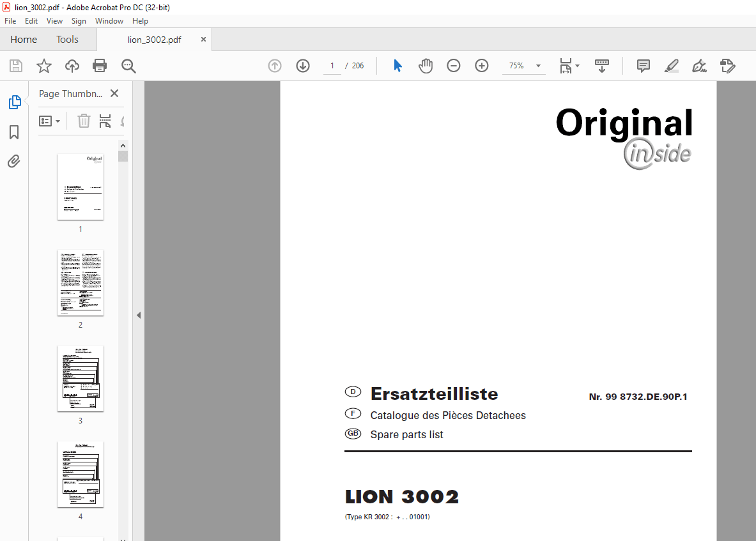Print the document

pyautogui.click(x=100, y=66)
